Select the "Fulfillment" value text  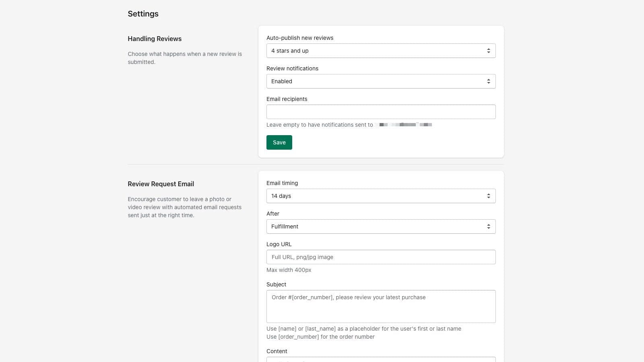pos(285,226)
